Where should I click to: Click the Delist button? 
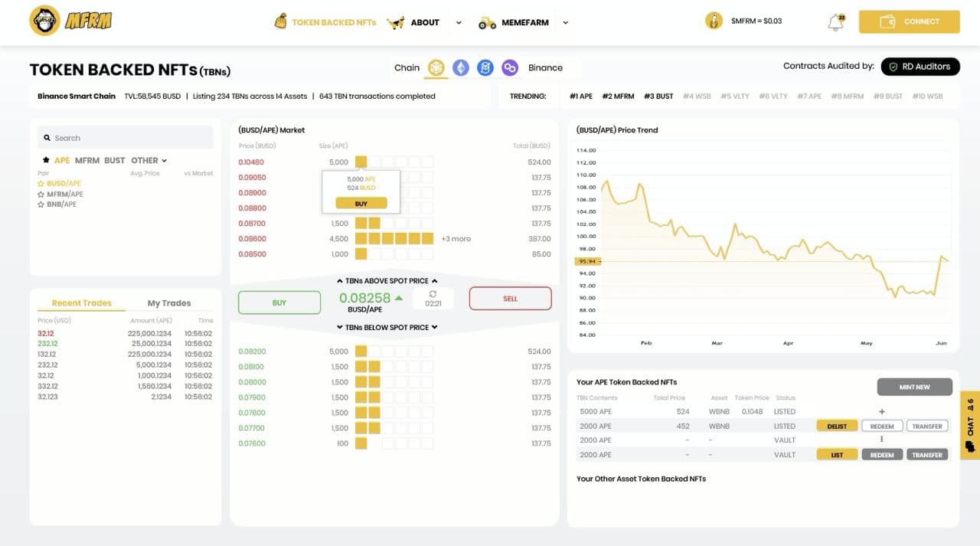pyautogui.click(x=837, y=426)
